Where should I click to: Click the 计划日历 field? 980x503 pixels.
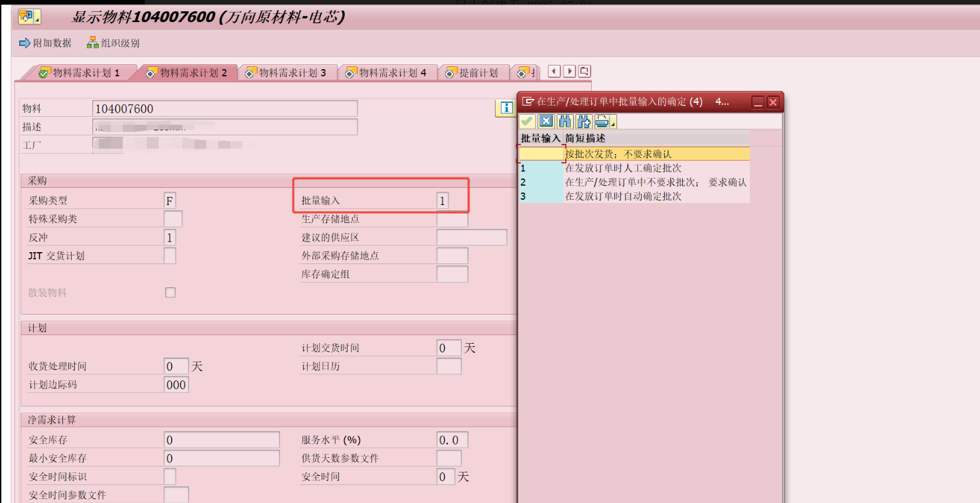(449, 366)
